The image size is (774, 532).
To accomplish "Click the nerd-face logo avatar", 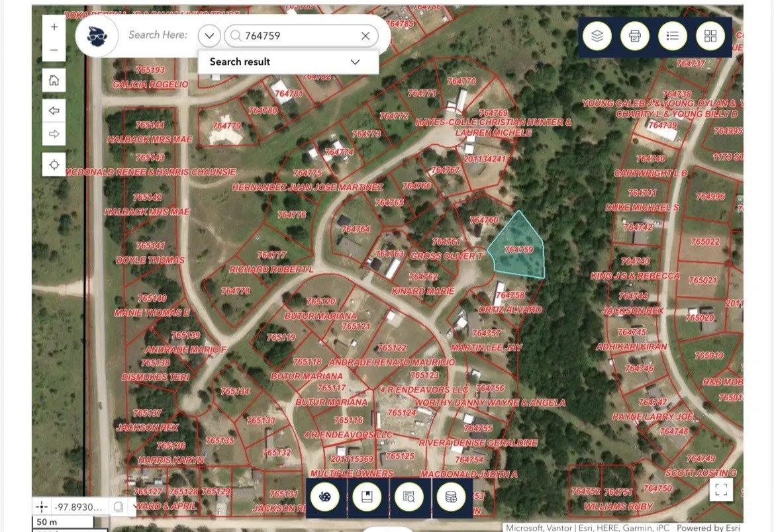I will [97, 36].
